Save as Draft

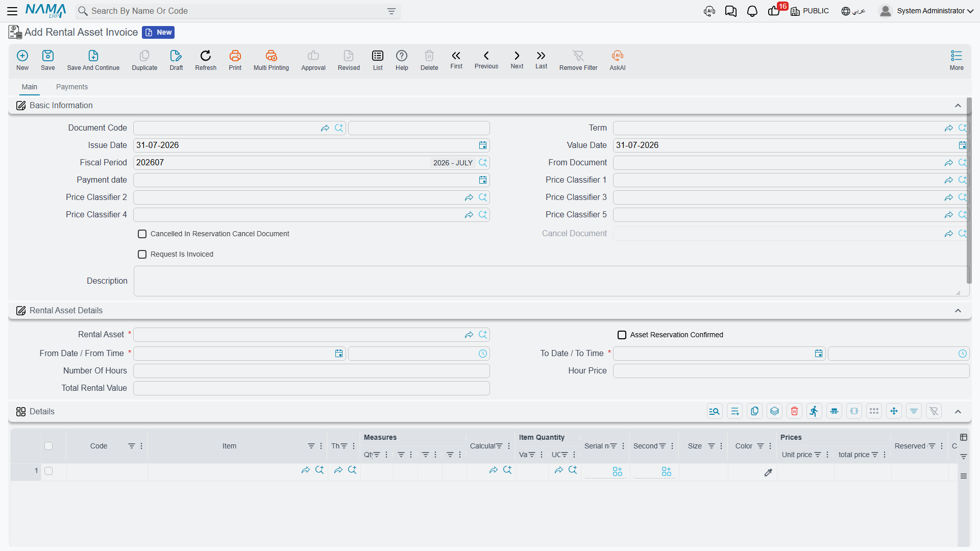click(x=176, y=60)
